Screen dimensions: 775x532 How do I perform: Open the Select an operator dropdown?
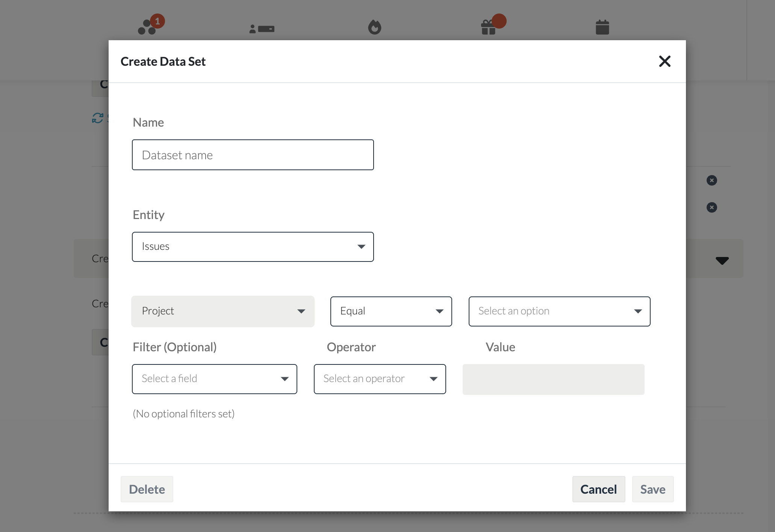pos(380,379)
